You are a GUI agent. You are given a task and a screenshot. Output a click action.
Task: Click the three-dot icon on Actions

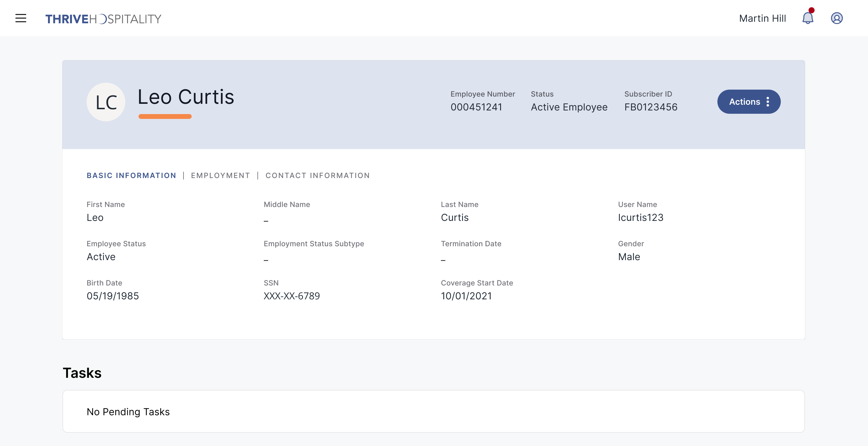click(767, 102)
